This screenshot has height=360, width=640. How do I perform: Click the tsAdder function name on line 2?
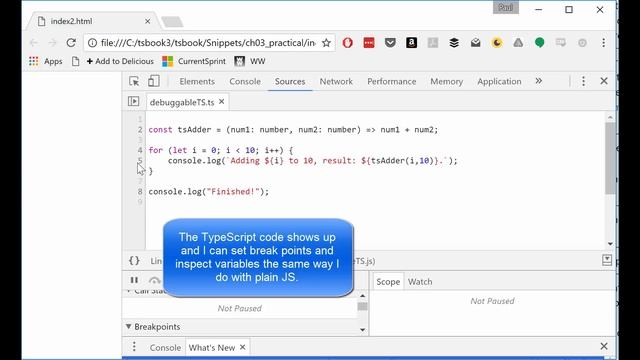tap(194, 130)
